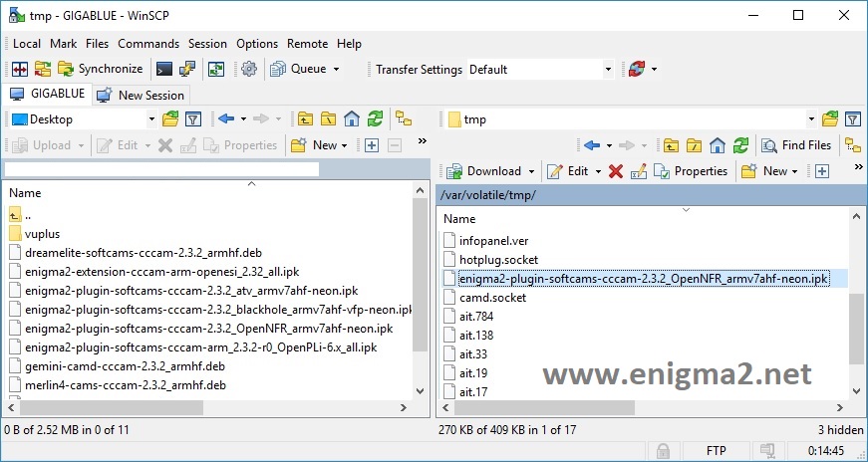This screenshot has width=868, height=462.
Task: Click the red reconnect session icon
Action: click(637, 69)
